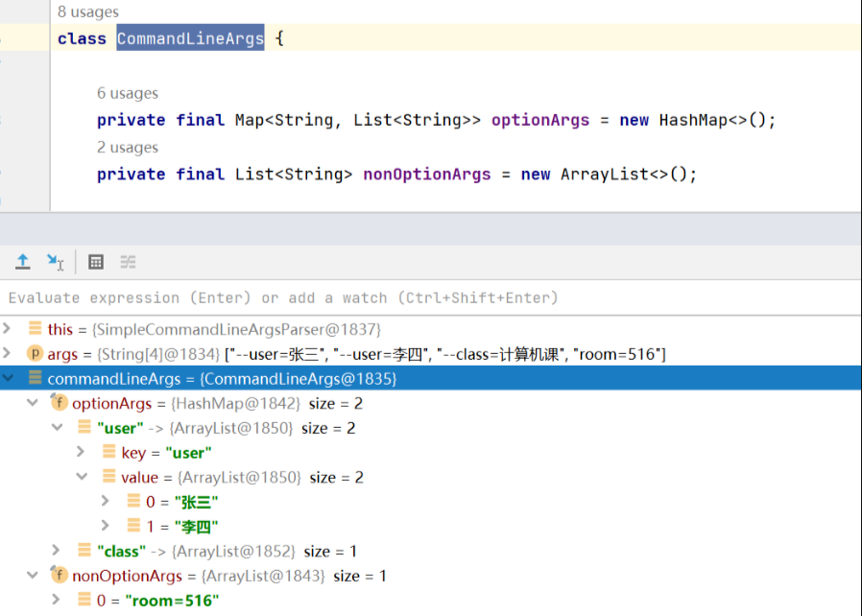Screen dimensions: 862x616
Task: Expand the this variable node
Action: coord(9,329)
